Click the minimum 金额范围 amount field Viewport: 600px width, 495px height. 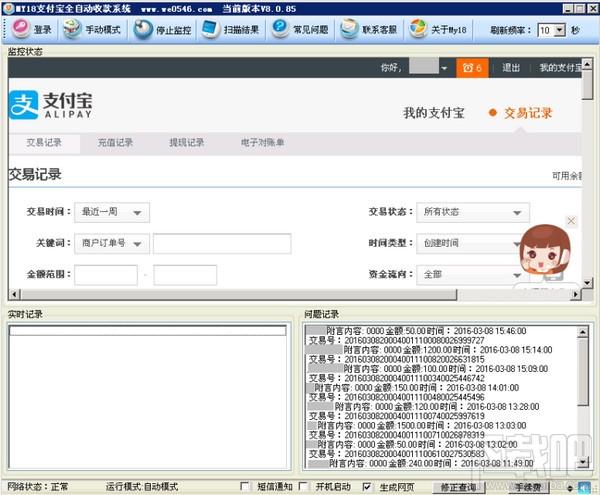[x=106, y=275]
